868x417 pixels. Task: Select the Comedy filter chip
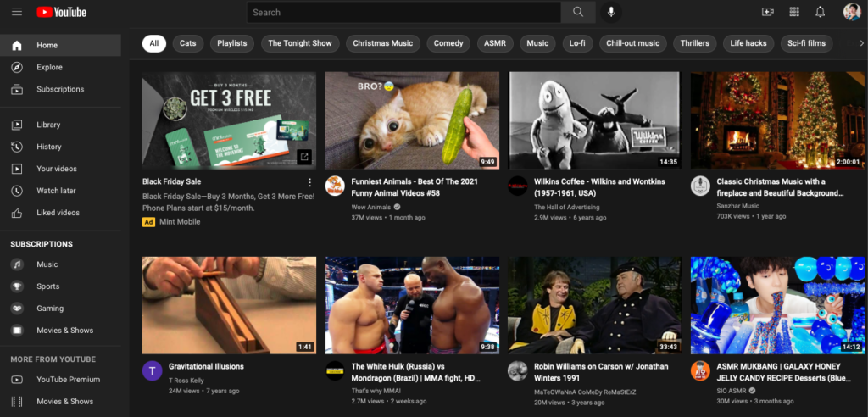pyautogui.click(x=448, y=43)
